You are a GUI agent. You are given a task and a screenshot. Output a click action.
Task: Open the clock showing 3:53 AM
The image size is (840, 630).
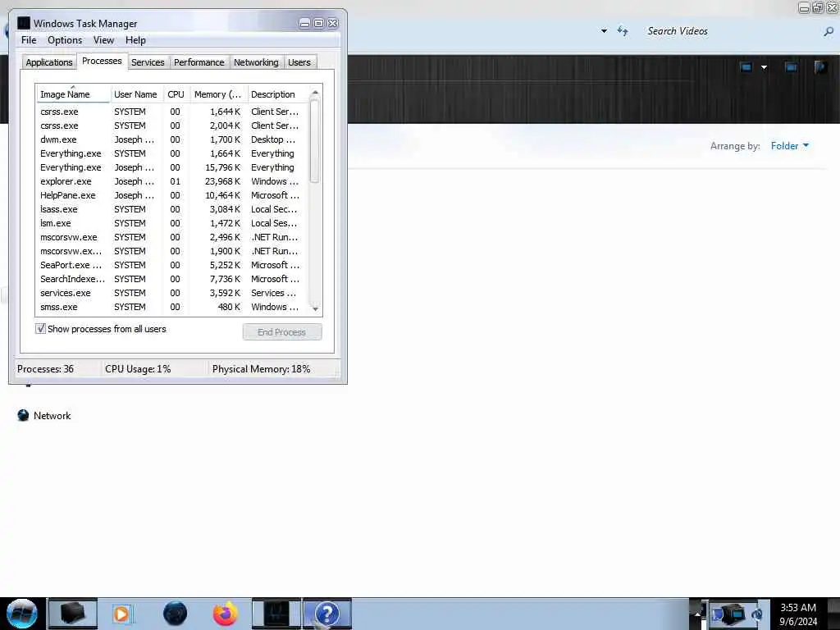pyautogui.click(x=798, y=614)
